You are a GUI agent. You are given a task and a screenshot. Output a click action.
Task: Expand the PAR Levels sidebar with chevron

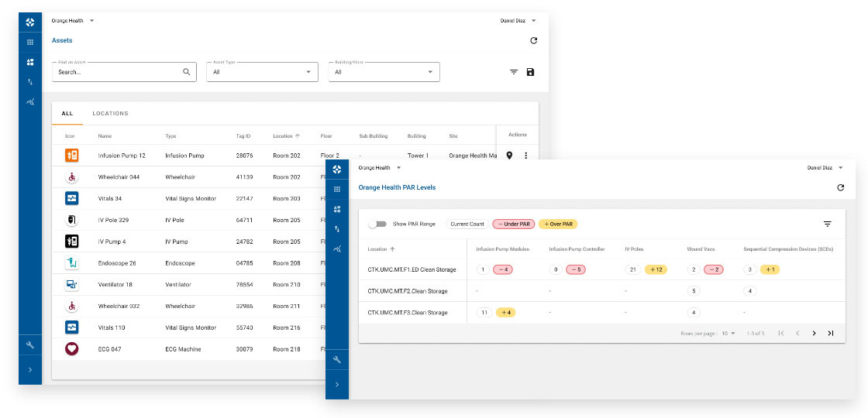point(337,384)
